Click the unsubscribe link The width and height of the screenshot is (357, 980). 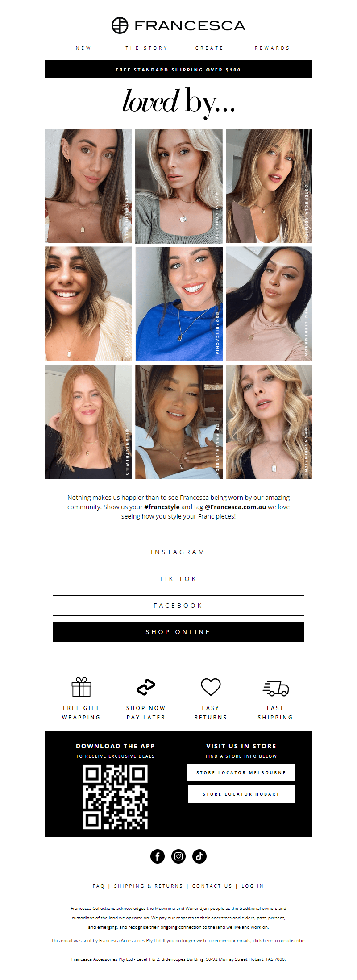click(279, 940)
